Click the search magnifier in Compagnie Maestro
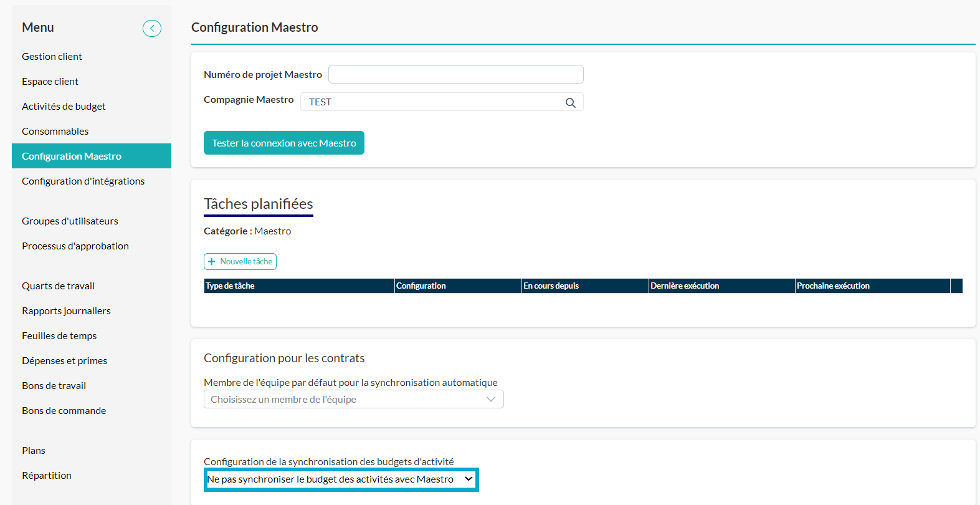 click(x=570, y=102)
